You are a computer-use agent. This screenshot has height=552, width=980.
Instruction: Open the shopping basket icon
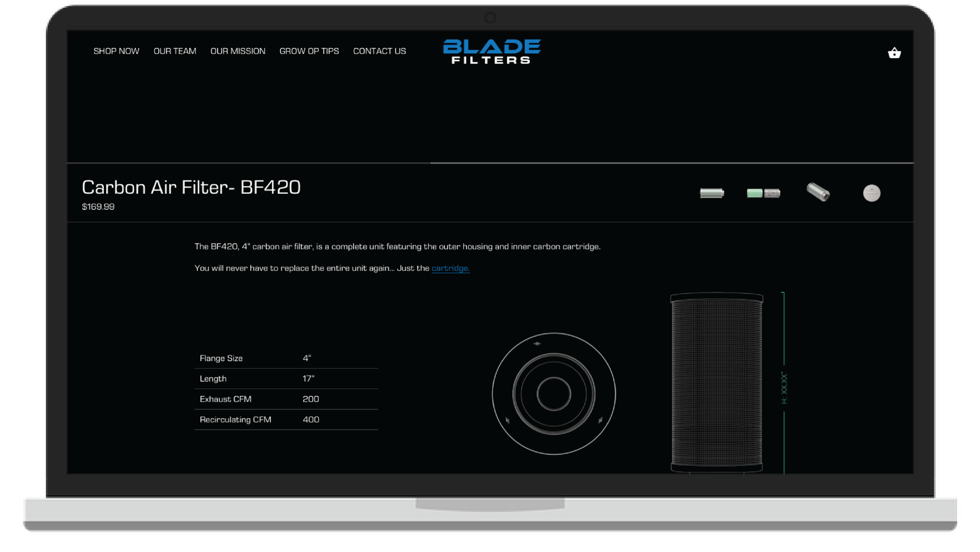point(894,52)
